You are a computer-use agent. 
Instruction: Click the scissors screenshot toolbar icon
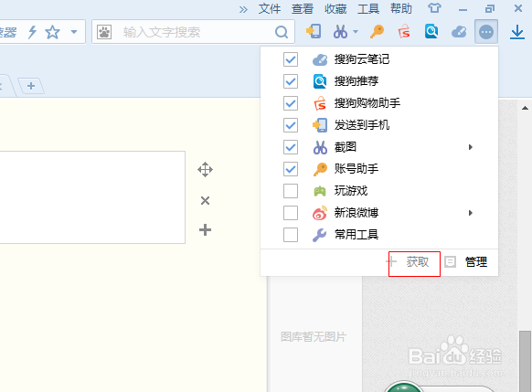pos(340,32)
